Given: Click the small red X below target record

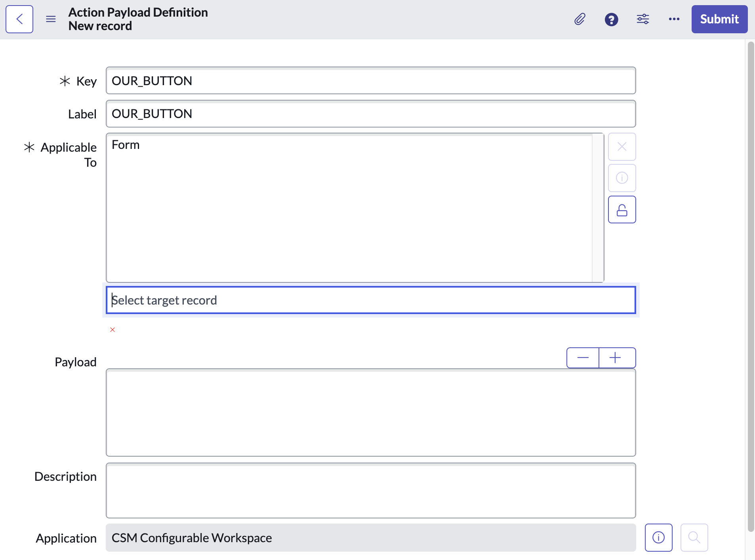Looking at the screenshot, I should tap(112, 330).
